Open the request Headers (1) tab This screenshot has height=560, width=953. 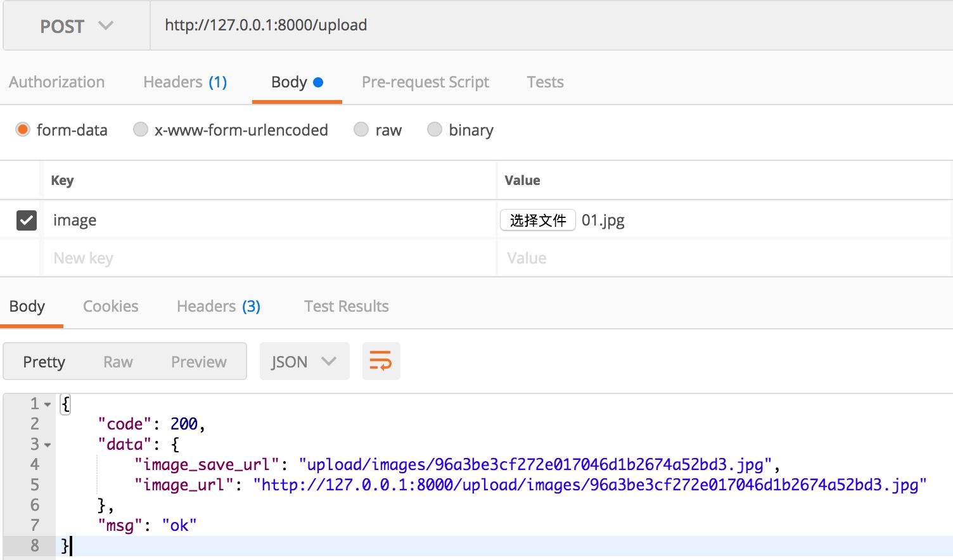185,82
